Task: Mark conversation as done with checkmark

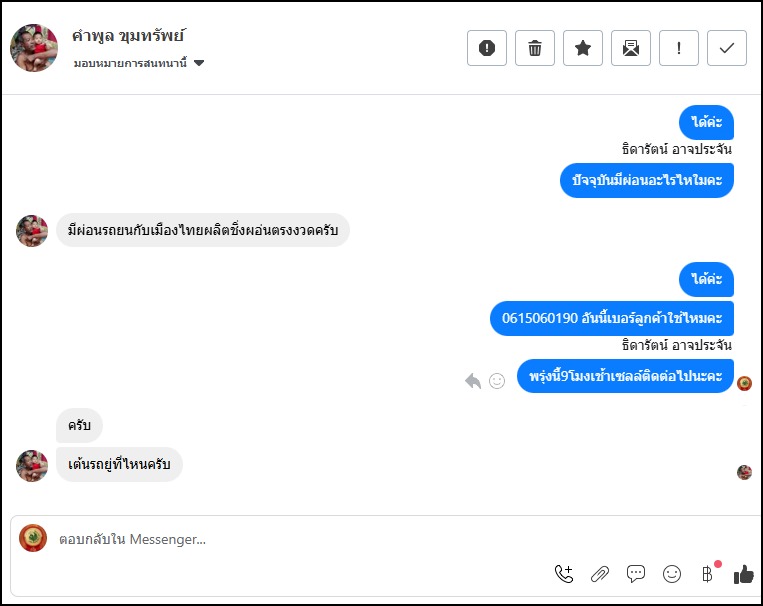Action: coord(727,48)
